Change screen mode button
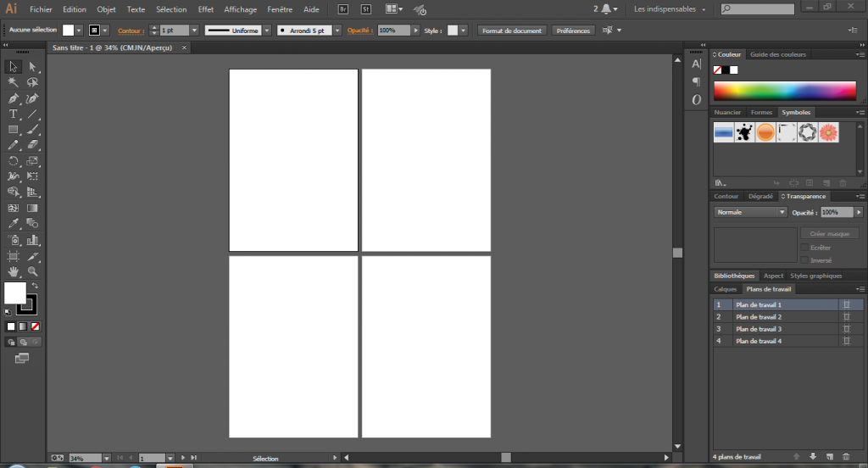The height and width of the screenshot is (468, 868). point(21,359)
